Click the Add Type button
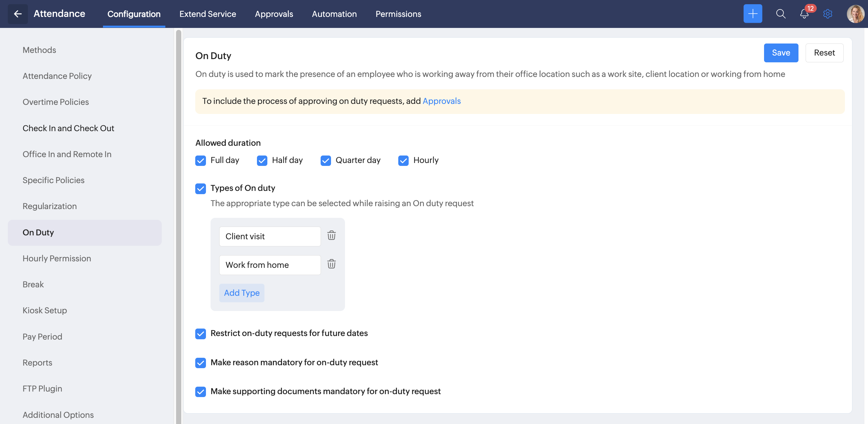868x424 pixels. coord(242,293)
